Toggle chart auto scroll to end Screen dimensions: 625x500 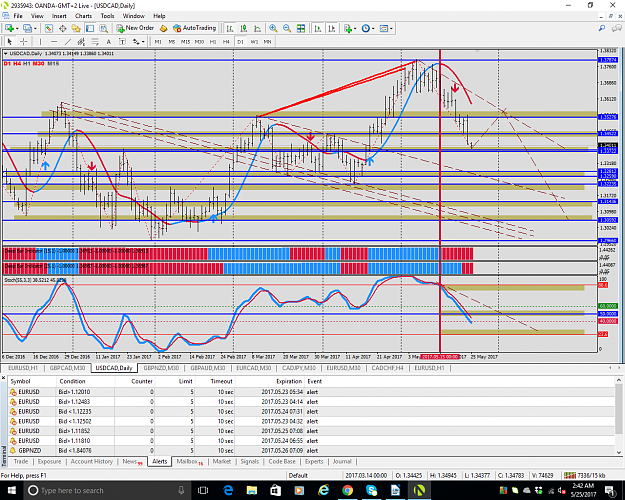(318, 28)
